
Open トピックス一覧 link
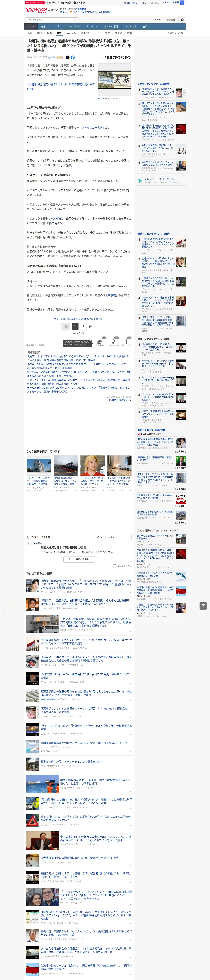point(176,33)
